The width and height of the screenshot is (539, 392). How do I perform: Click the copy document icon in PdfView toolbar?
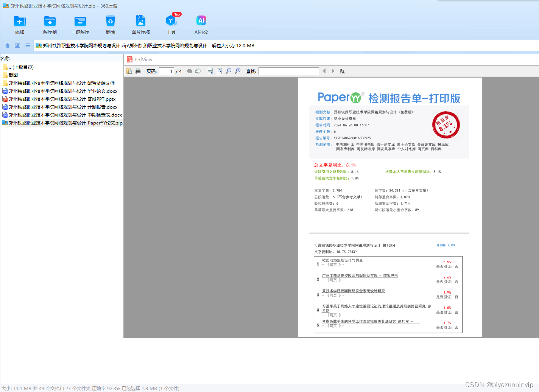(129, 71)
